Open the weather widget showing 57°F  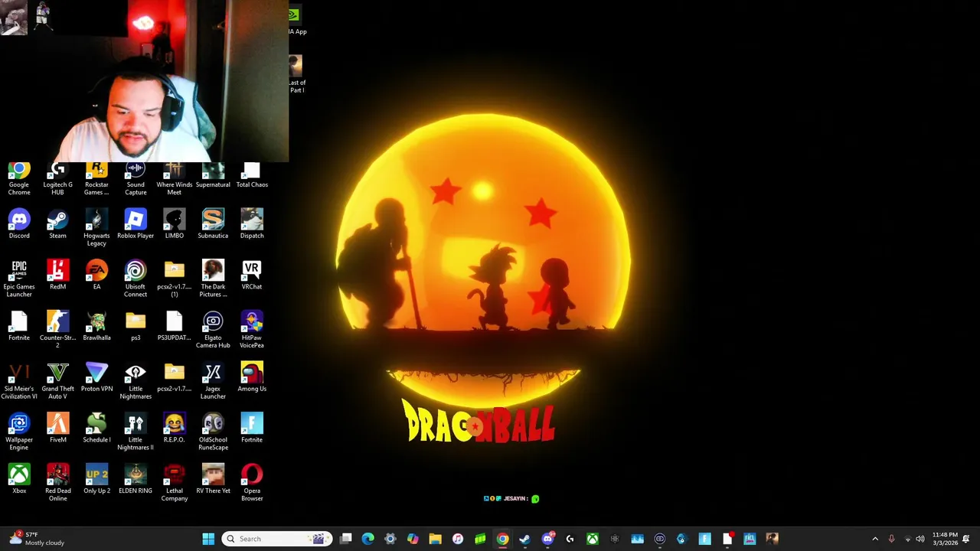pos(35,539)
